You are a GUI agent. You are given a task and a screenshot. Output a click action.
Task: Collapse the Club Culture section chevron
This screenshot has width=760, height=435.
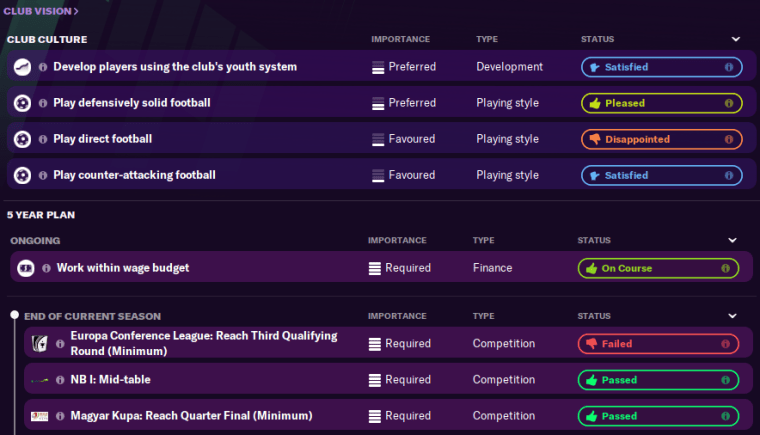click(736, 39)
